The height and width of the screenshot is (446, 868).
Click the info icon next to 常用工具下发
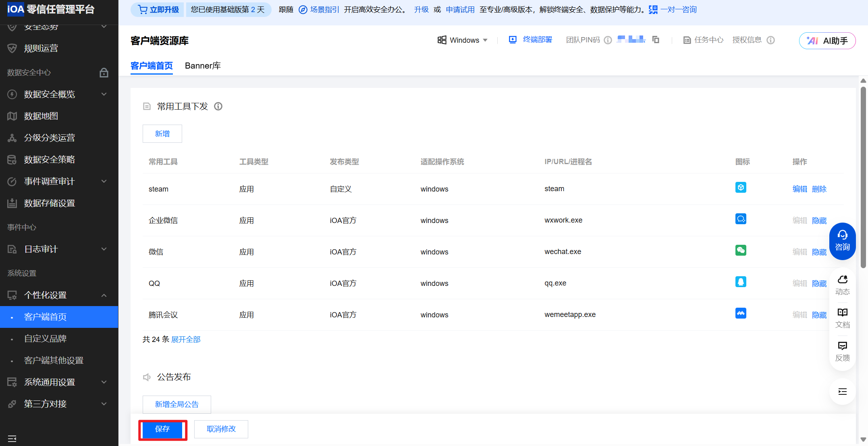tap(218, 106)
